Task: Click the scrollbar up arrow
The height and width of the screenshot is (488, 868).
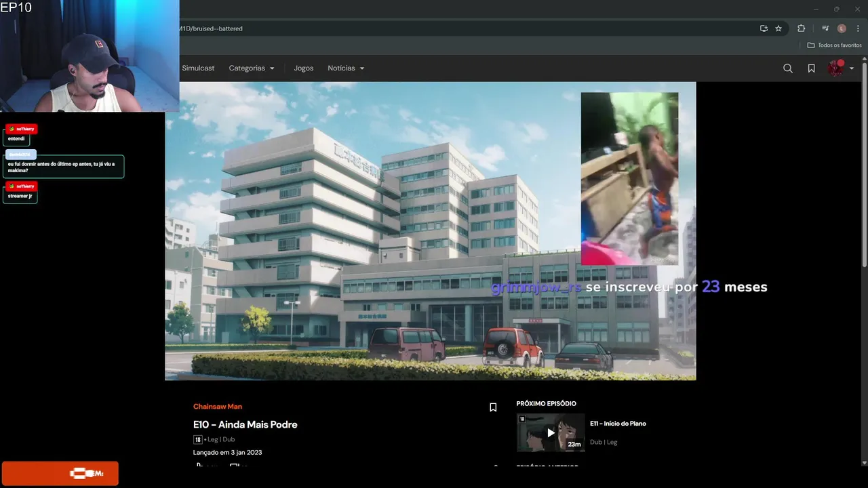Action: coord(864,60)
